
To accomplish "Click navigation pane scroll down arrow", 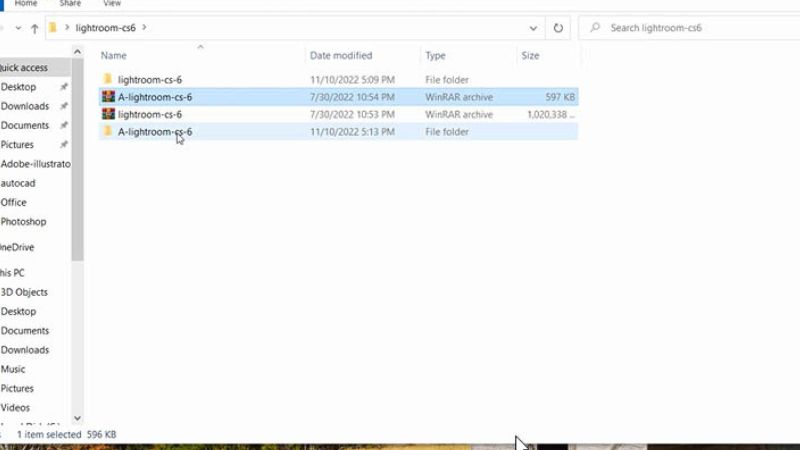I will [x=77, y=418].
